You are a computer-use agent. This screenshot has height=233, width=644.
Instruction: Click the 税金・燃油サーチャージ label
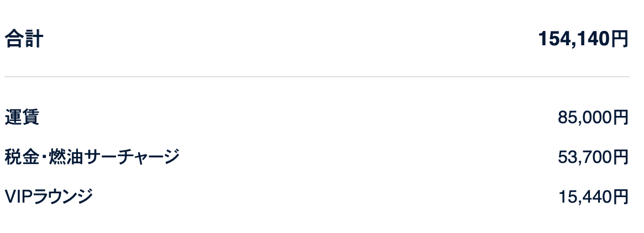tap(92, 157)
